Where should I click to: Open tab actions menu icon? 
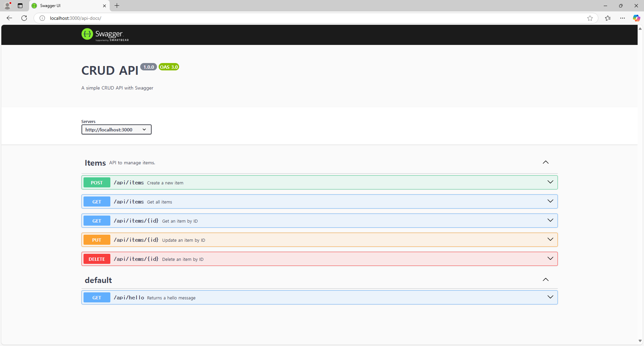[20, 6]
